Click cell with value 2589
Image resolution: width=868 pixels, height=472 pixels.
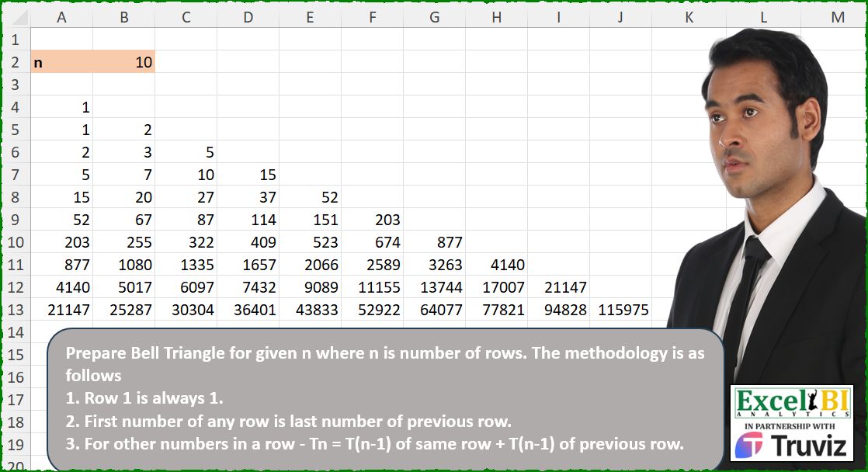[372, 265]
